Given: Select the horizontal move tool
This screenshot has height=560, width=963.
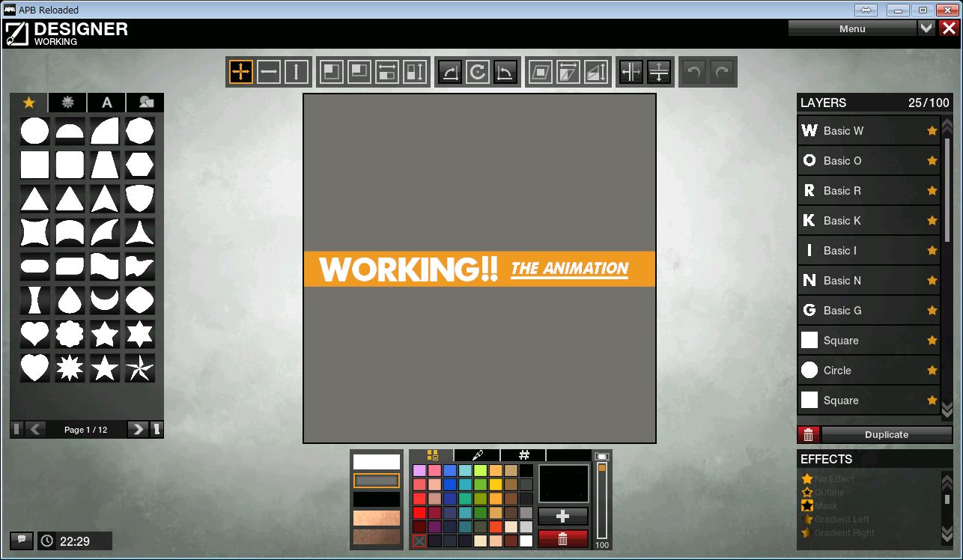Looking at the screenshot, I should point(269,72).
